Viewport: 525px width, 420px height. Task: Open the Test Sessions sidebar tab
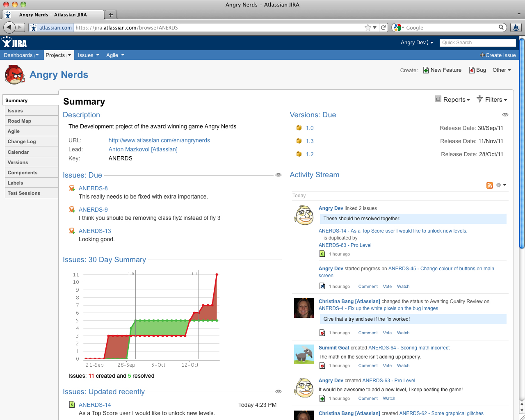pyautogui.click(x=32, y=193)
